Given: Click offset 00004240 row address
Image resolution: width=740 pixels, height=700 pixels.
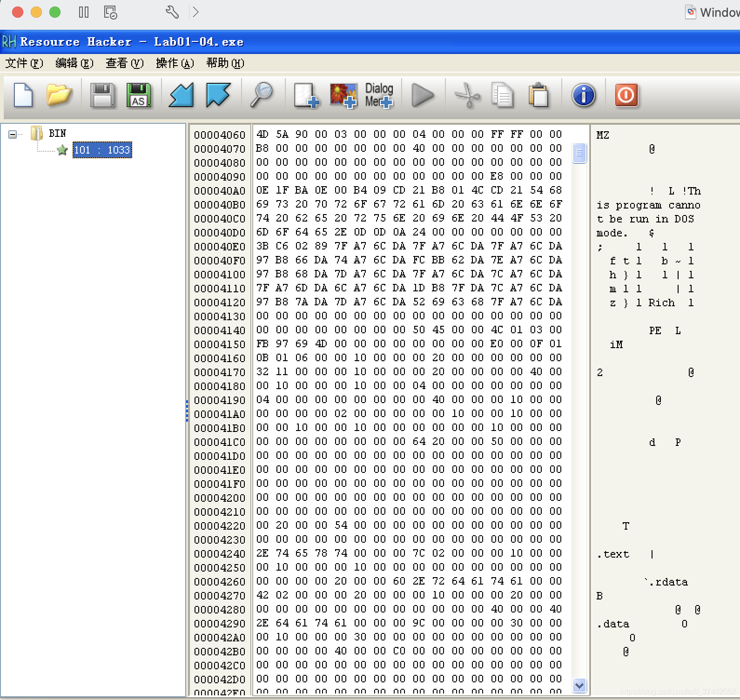Looking at the screenshot, I should 220,554.
